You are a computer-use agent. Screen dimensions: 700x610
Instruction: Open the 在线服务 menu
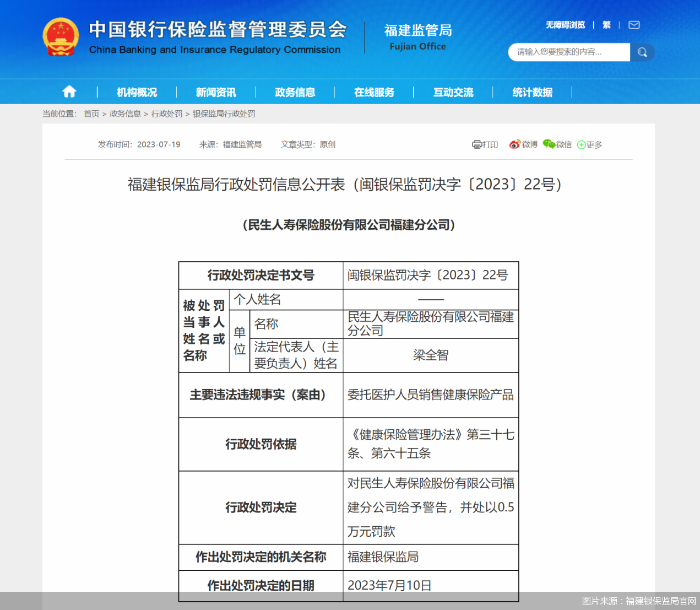(x=375, y=92)
